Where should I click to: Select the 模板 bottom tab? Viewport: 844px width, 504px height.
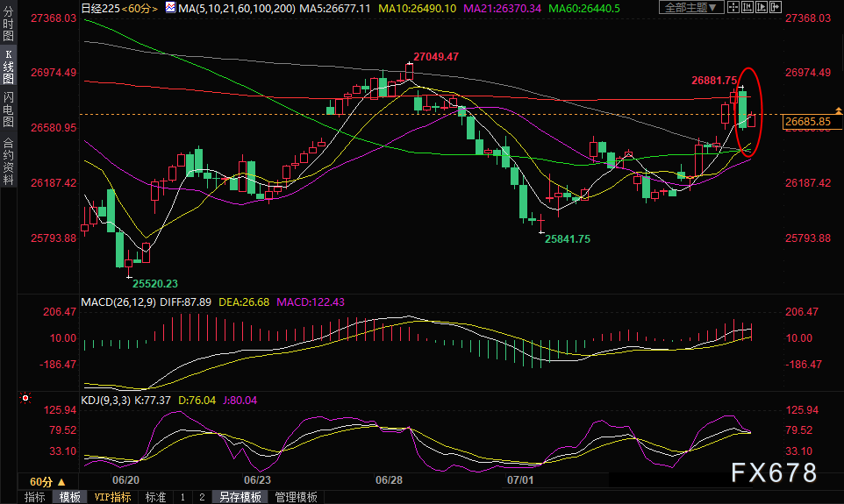click(x=70, y=497)
